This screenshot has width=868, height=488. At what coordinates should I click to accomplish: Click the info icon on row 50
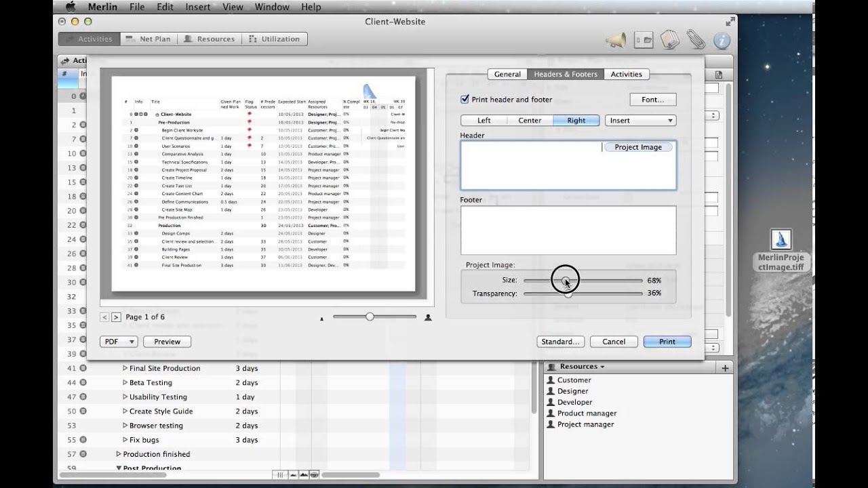tap(83, 411)
